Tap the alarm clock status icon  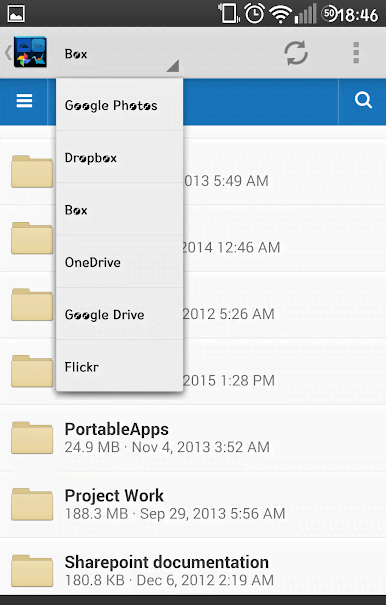(255, 14)
